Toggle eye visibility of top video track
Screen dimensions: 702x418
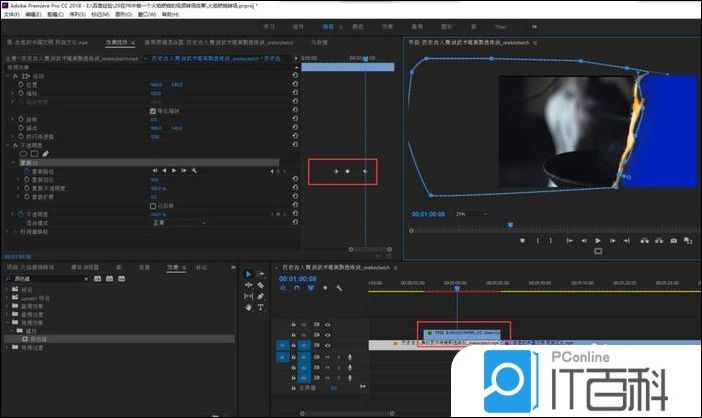[327, 325]
